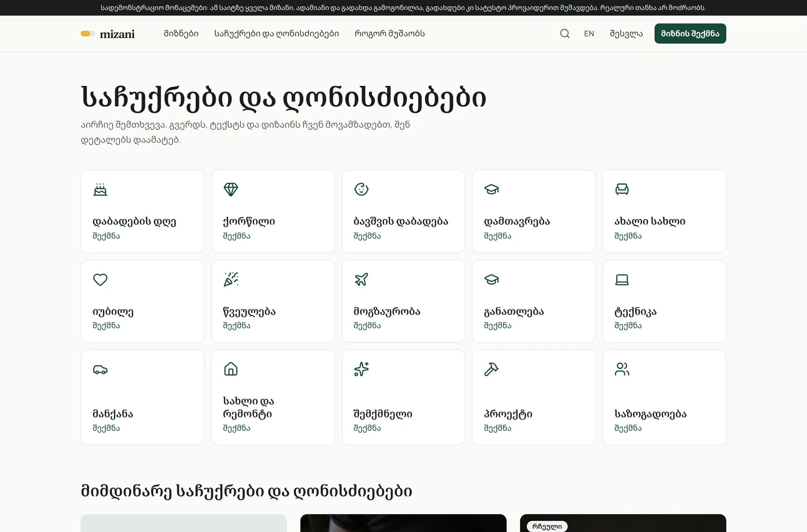This screenshot has height=532, width=807.
Task: Open როგორ მუშაობს nav item
Action: (x=390, y=33)
